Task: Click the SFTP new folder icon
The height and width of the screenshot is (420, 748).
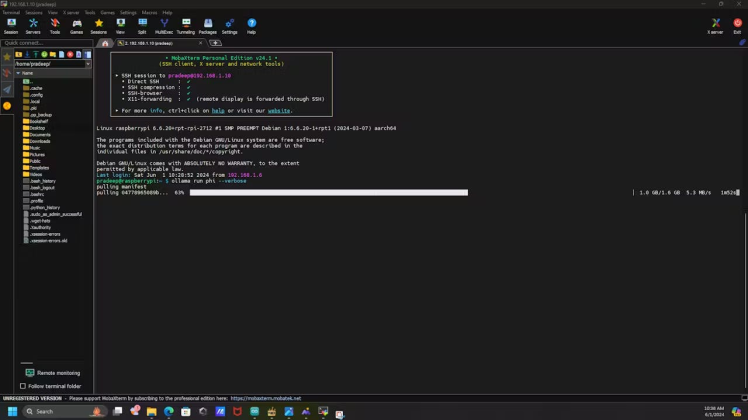Action: pos(53,54)
